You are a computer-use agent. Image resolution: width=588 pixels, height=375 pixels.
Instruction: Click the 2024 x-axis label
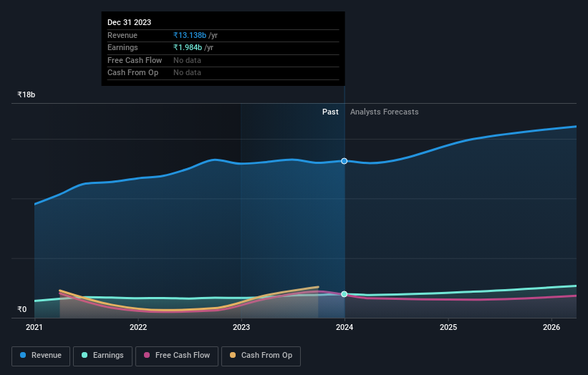pos(344,328)
